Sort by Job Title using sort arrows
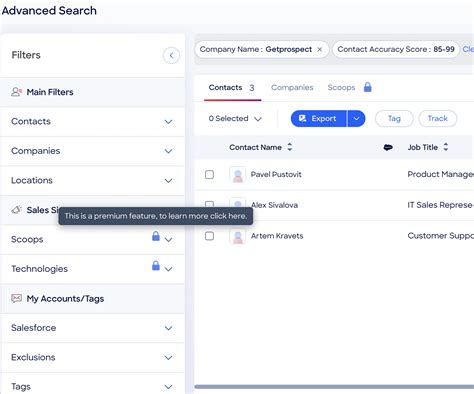Viewport: 474px width, 394px height. (x=446, y=147)
